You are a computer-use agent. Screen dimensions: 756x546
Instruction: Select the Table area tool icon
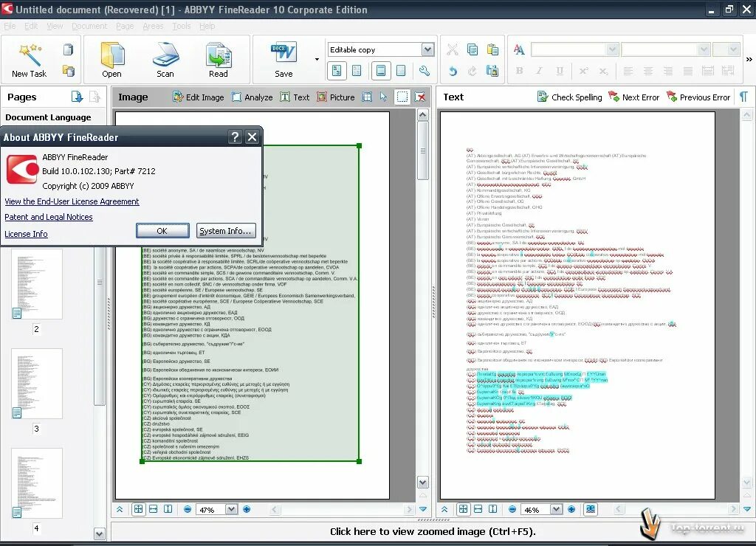[368, 97]
